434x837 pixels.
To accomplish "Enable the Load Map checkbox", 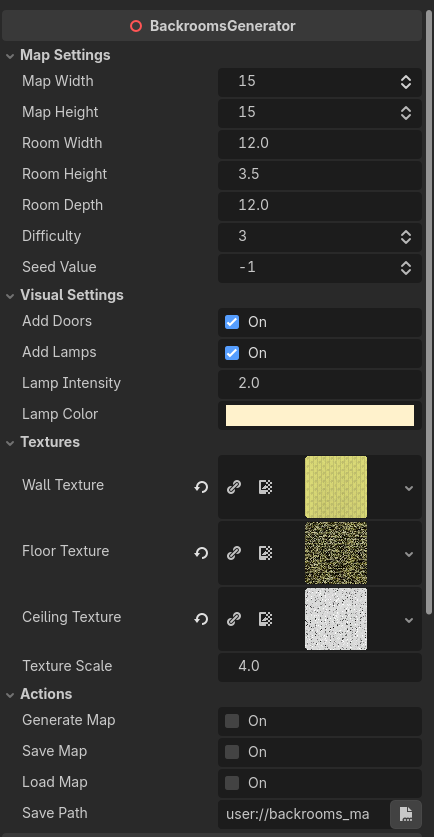I will pyautogui.click(x=232, y=783).
